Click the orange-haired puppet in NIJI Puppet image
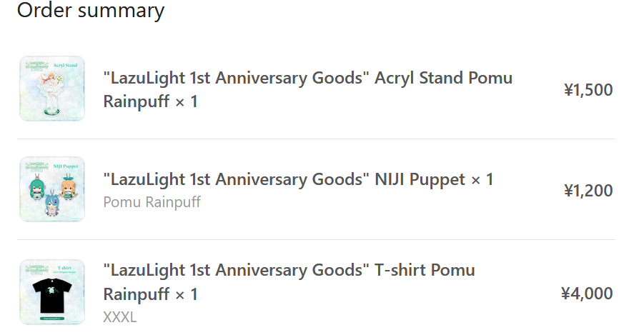Screen dimensions: 644x335 tap(69, 187)
